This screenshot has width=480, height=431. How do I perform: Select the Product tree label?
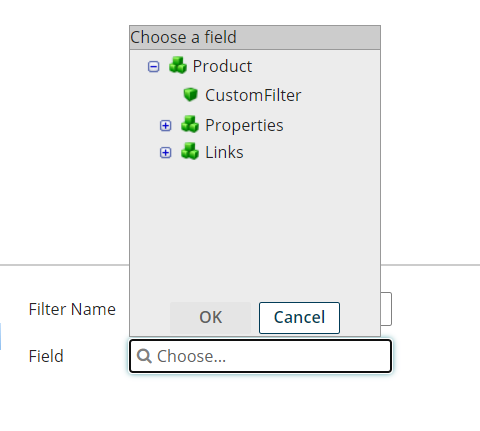pyautogui.click(x=222, y=66)
